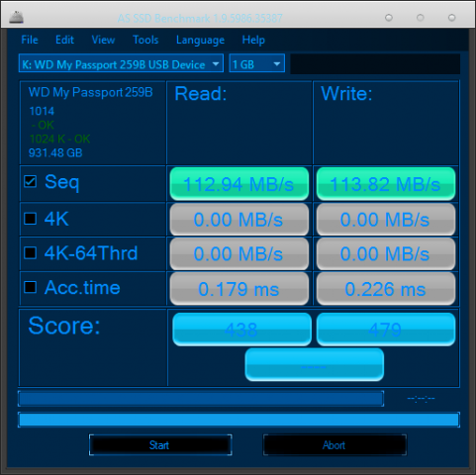Click the upper test progress bar

[x=201, y=399]
